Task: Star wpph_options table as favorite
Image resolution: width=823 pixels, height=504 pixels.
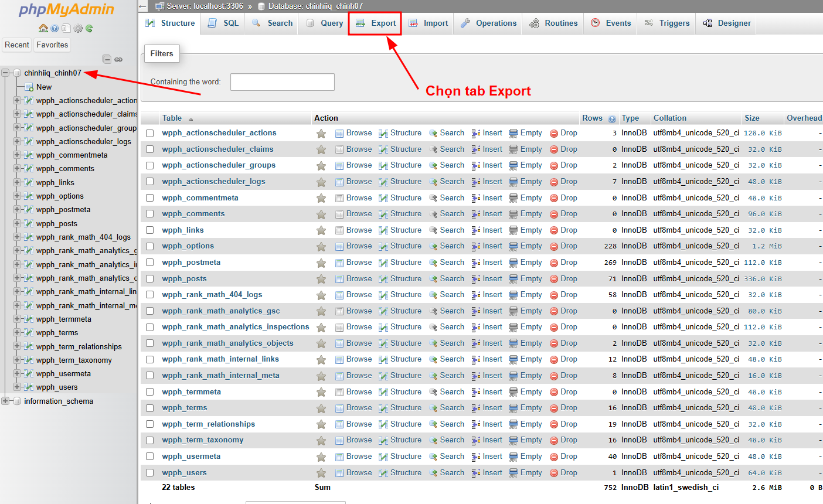Action: 321,247
